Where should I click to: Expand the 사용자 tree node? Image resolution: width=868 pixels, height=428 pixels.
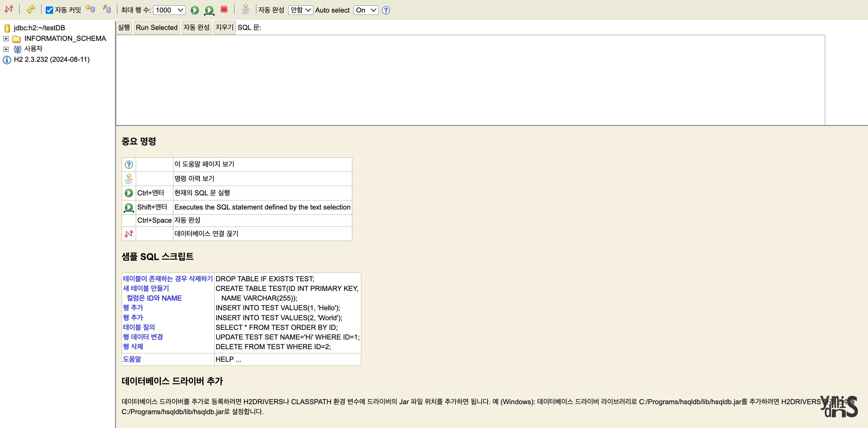click(x=6, y=49)
